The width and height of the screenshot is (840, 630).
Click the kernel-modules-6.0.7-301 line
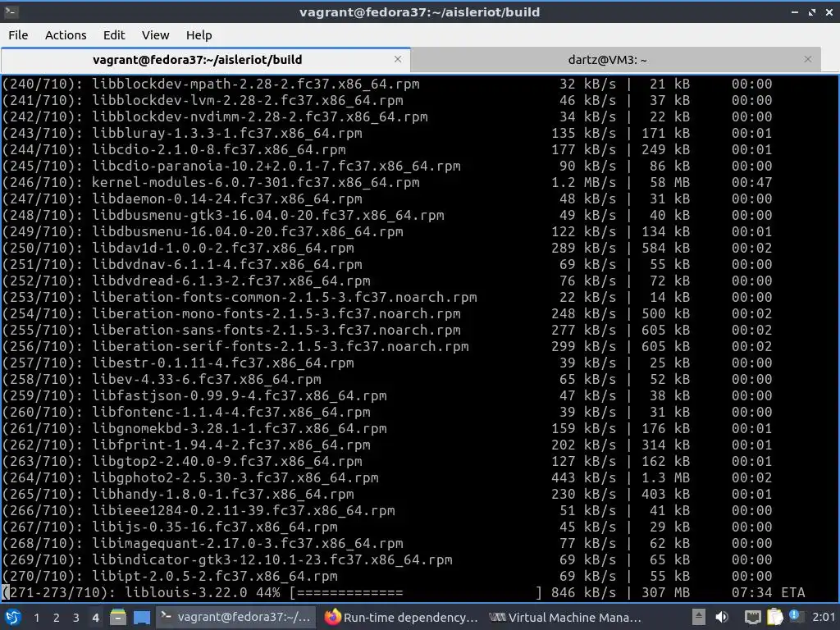pos(387,182)
